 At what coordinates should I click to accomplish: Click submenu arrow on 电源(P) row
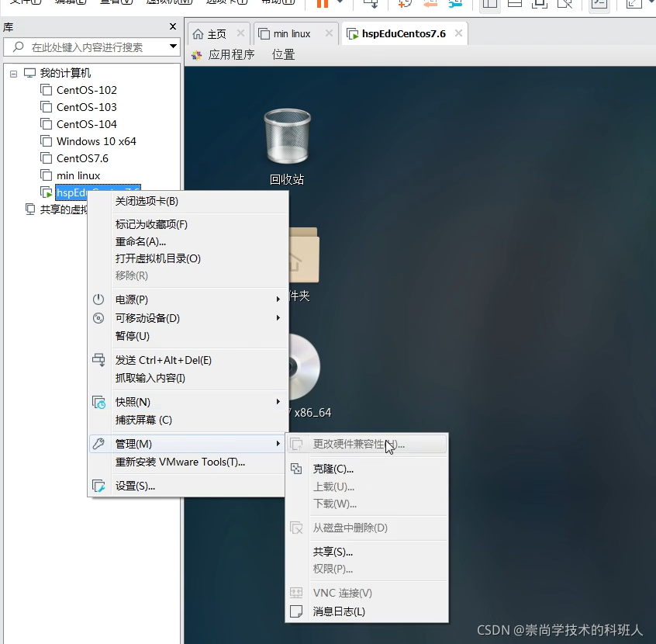tap(278, 299)
